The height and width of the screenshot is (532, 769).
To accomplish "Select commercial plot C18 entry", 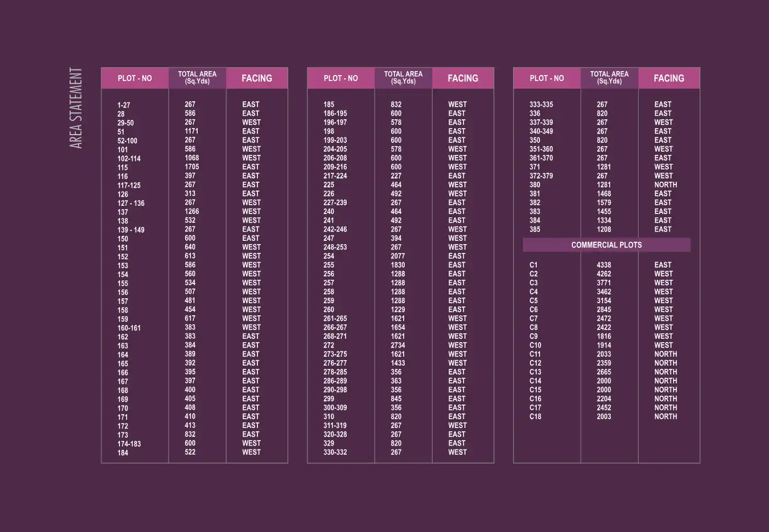I will pyautogui.click(x=535, y=417).
